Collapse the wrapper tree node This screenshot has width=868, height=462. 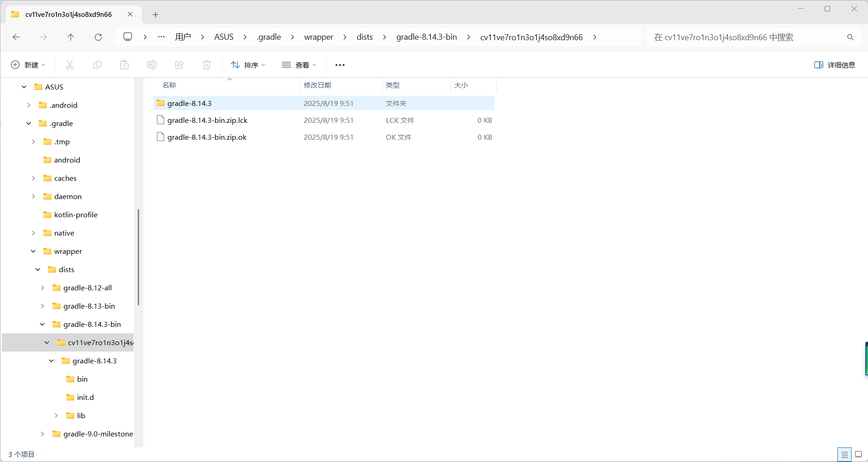(x=33, y=251)
